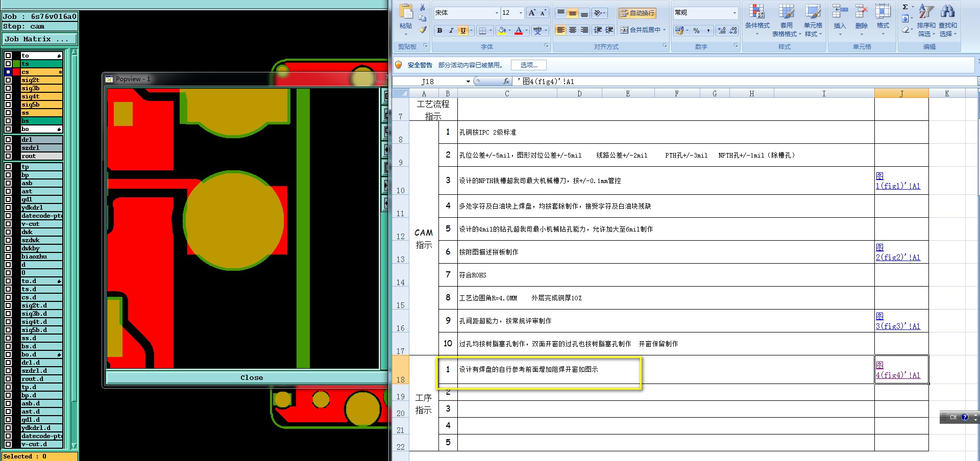Select the 'ss' layer row

[41, 113]
